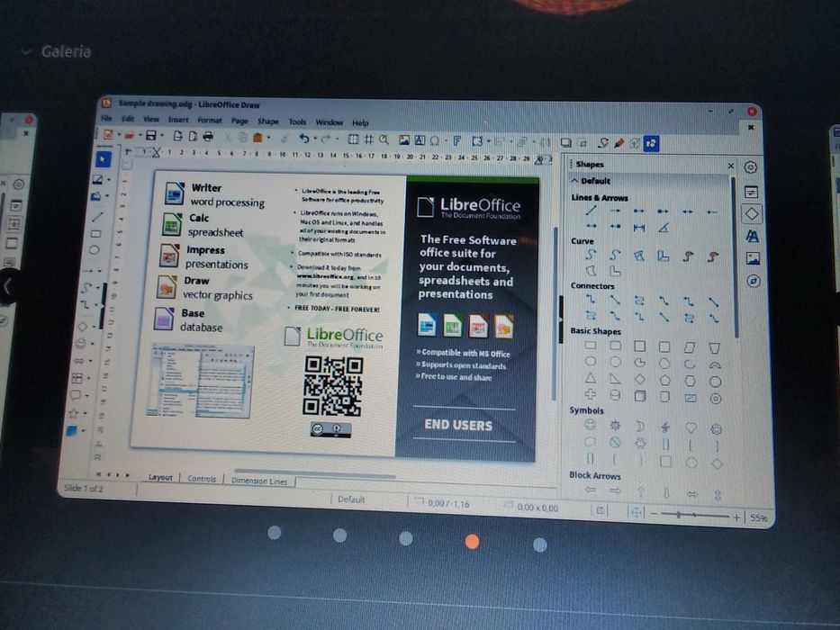Select the Layout layer tab

[160, 477]
